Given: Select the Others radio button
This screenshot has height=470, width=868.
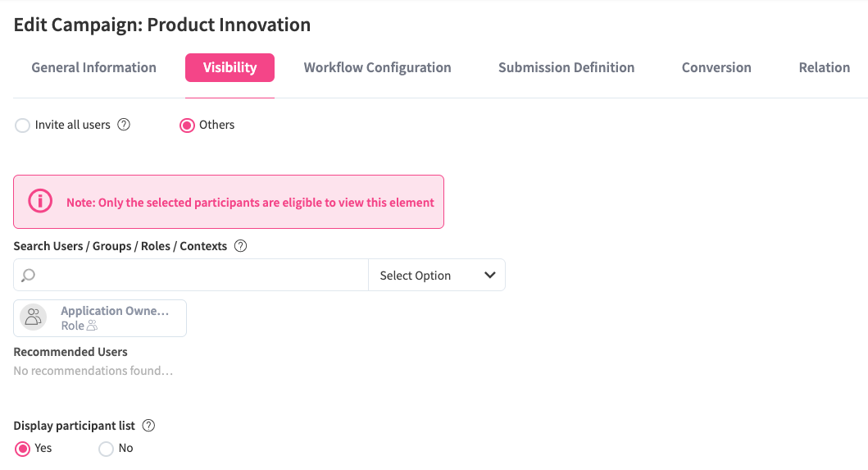Looking at the screenshot, I should click(x=187, y=125).
